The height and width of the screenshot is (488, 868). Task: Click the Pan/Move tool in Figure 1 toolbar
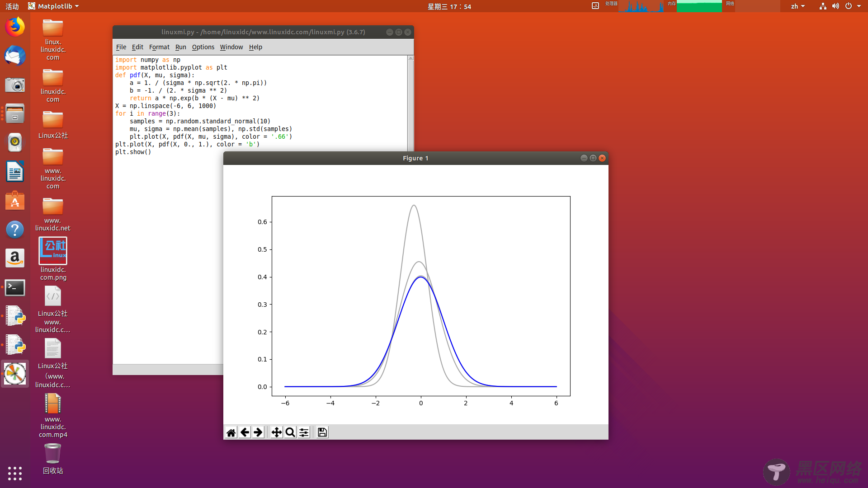276,432
